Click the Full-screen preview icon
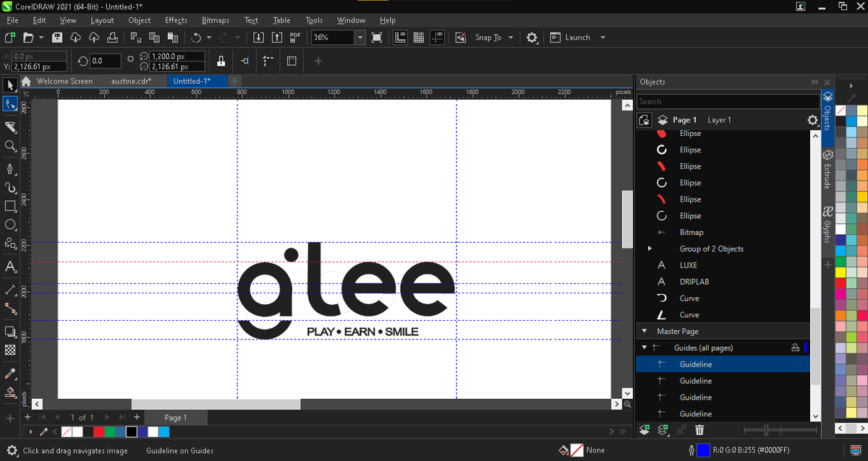Image resolution: width=868 pixels, height=461 pixels. click(x=376, y=38)
